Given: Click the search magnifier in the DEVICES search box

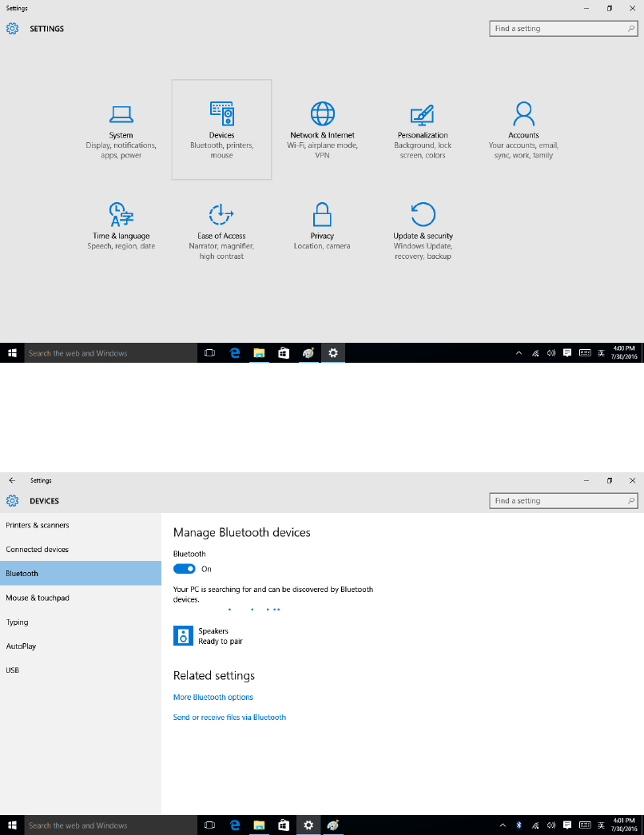Looking at the screenshot, I should [x=631, y=500].
